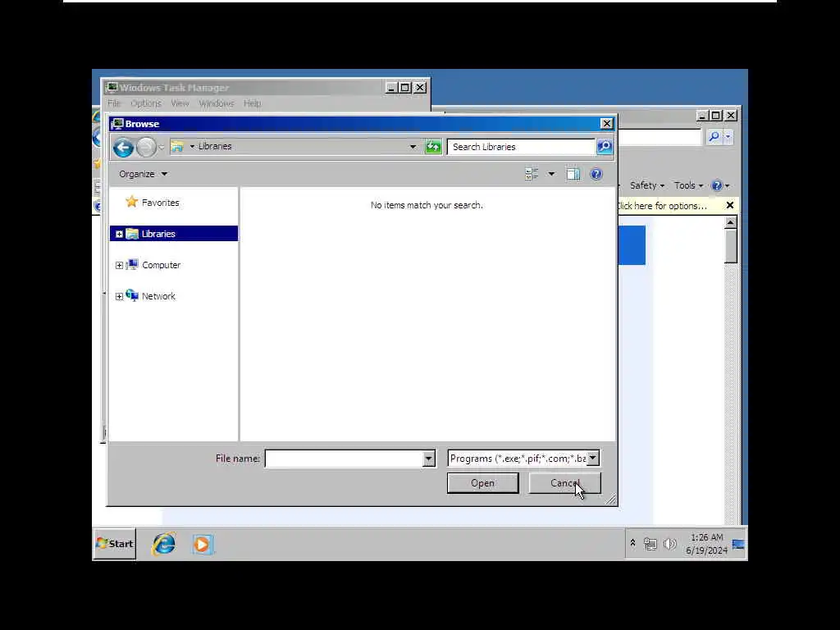Click Internet Explorer search magnifier icon

pyautogui.click(x=714, y=137)
